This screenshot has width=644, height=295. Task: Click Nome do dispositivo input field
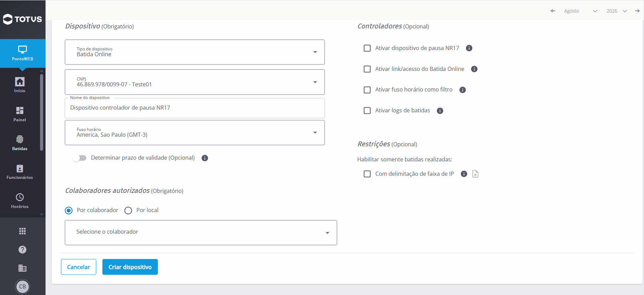coord(195,108)
